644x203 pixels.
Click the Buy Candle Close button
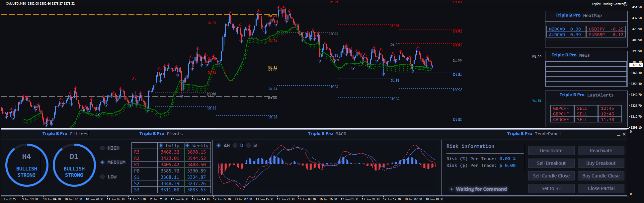tap(601, 176)
